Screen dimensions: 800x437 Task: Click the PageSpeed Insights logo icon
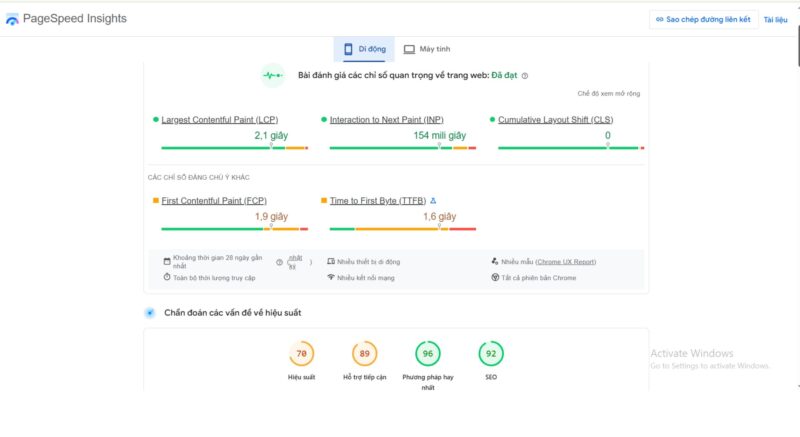pos(13,19)
